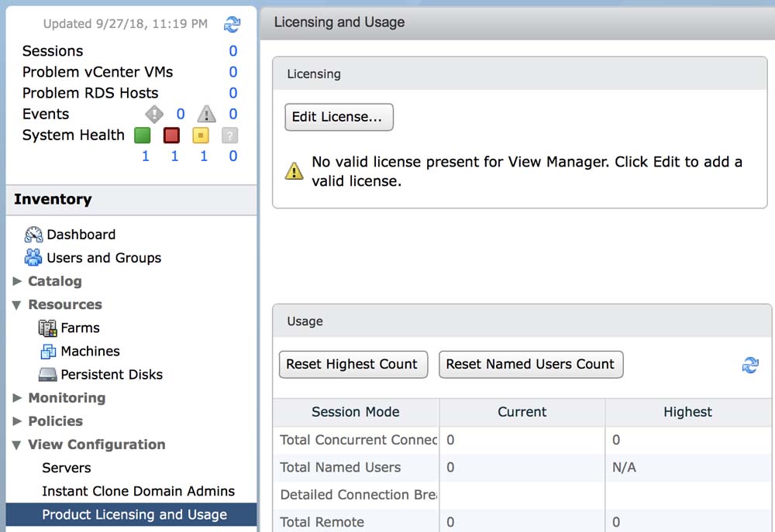Expand the Policies tree section
The height and width of the screenshot is (532, 775).
[18, 421]
